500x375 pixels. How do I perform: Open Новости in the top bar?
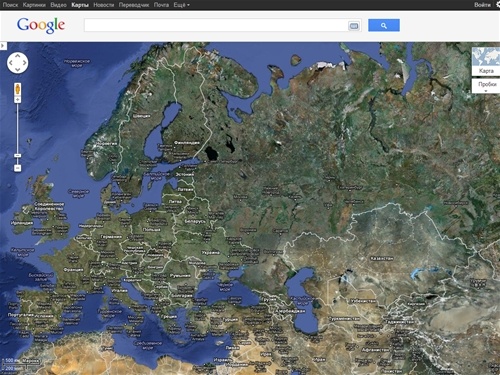(104, 5)
